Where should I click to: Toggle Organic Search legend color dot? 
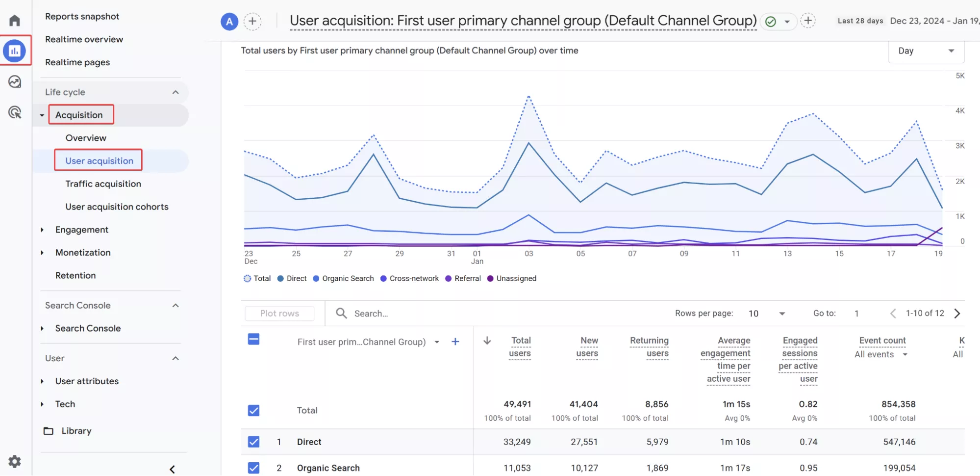[316, 279]
